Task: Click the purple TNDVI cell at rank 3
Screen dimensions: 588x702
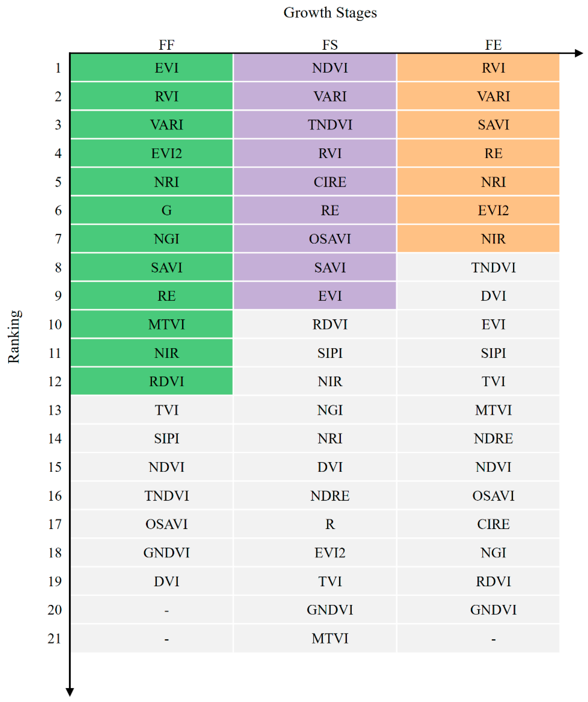Action: coord(330,125)
